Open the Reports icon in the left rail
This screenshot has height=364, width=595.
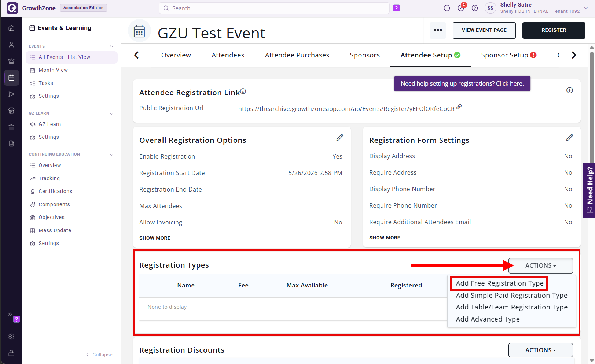pyautogui.click(x=11, y=144)
